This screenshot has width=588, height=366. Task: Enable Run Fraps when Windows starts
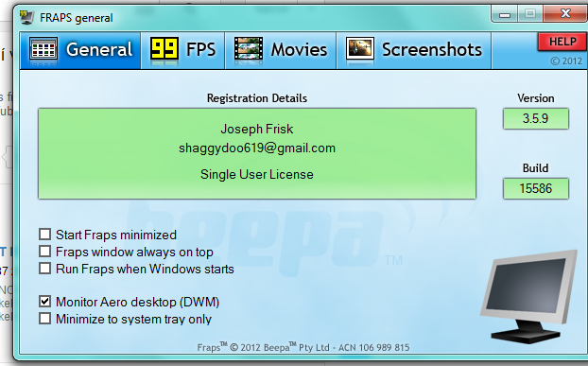pyautogui.click(x=45, y=269)
